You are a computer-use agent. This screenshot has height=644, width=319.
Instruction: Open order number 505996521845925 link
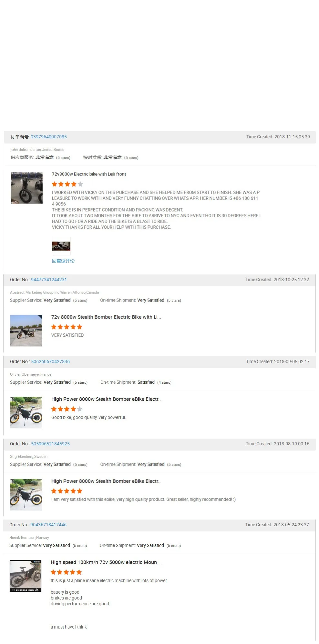(50, 444)
